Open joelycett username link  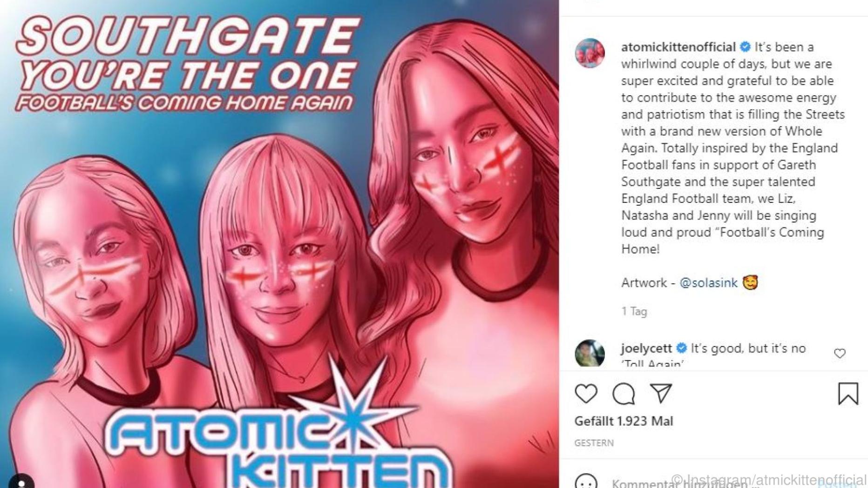pos(646,348)
